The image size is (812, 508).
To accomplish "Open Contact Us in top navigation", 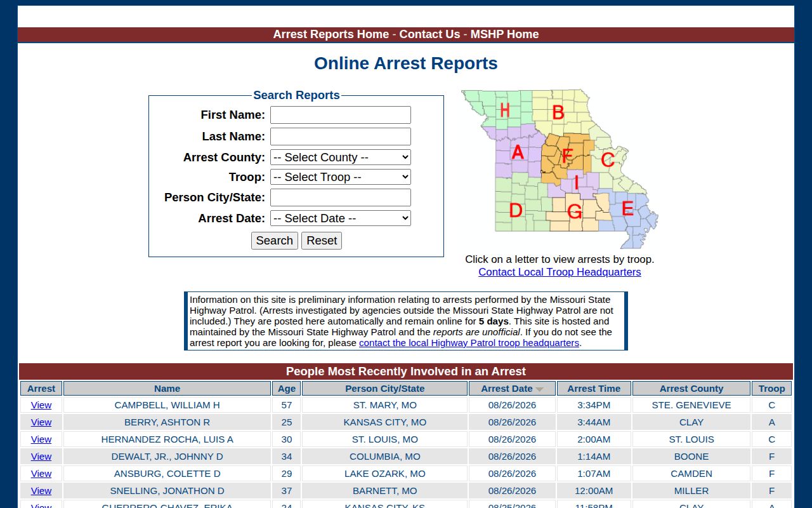I will pos(429,34).
